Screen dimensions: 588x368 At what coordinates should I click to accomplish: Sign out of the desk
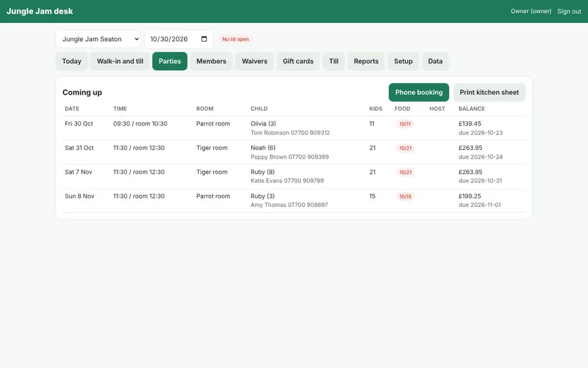[x=569, y=11]
